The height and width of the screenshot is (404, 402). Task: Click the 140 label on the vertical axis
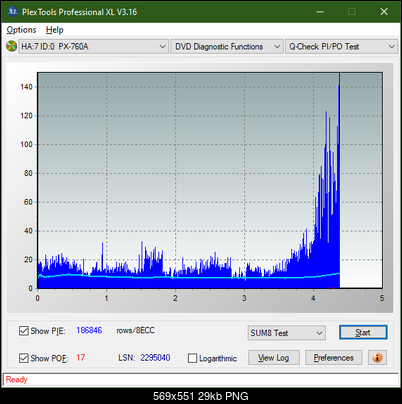tap(26, 87)
